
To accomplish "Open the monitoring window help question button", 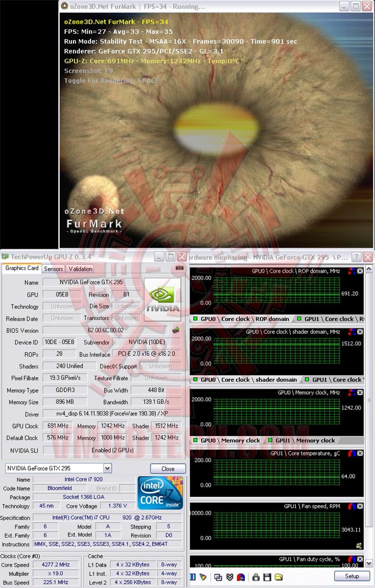I will click(356, 257).
